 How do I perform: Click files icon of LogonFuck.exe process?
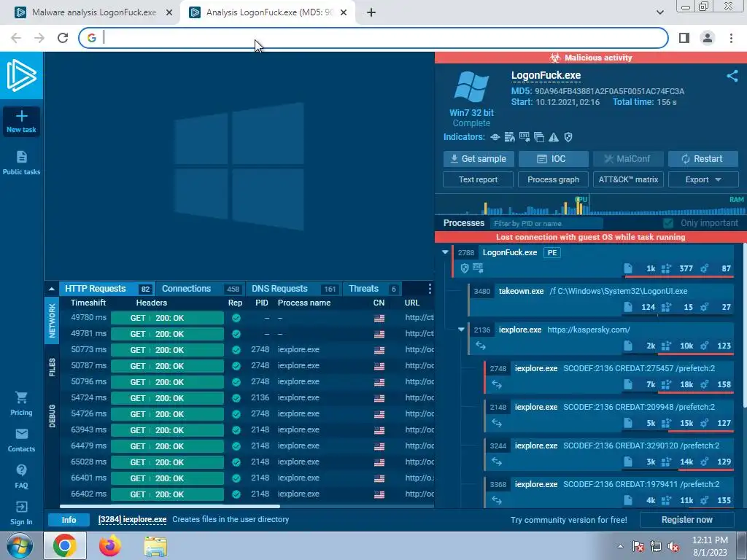[x=628, y=268]
